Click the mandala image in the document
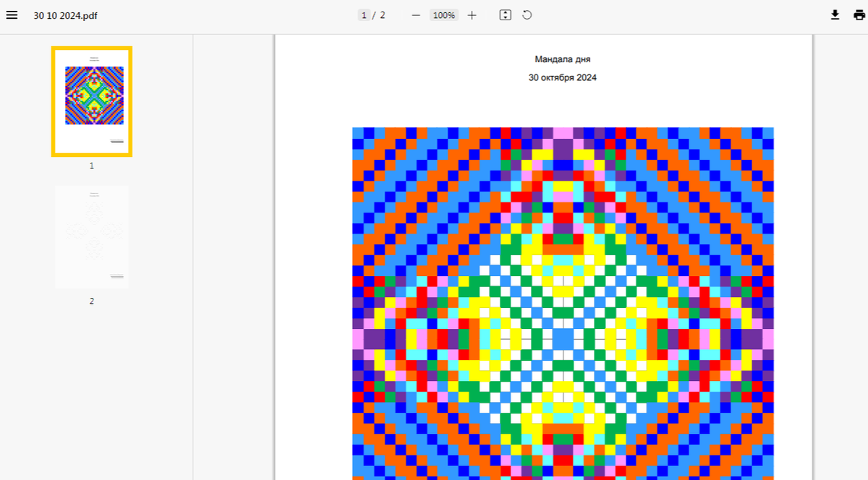 (x=563, y=304)
